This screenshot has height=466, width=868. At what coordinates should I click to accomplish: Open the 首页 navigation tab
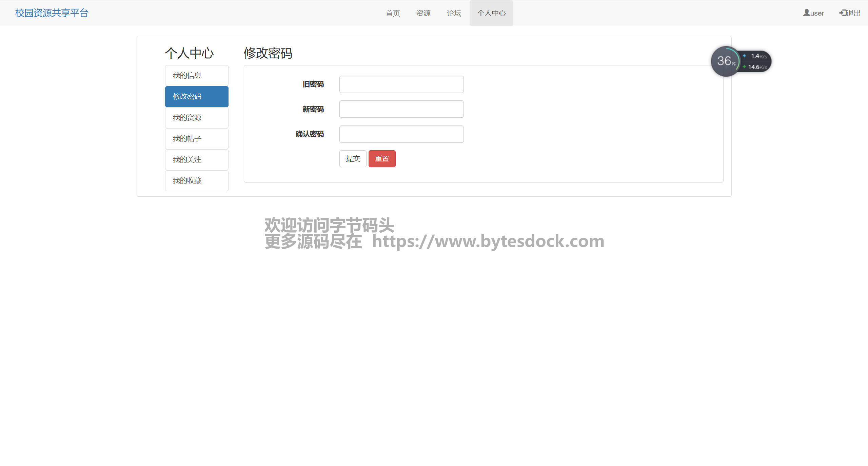393,13
